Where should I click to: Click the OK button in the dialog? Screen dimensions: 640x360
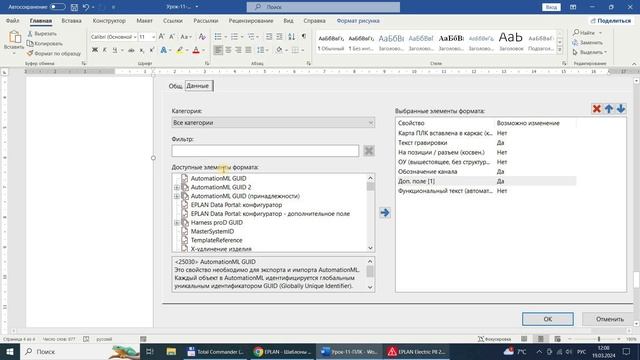(548, 319)
